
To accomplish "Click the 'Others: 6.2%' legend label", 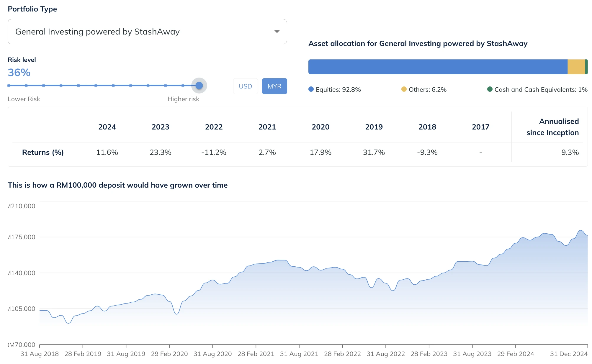I will click(x=428, y=89).
